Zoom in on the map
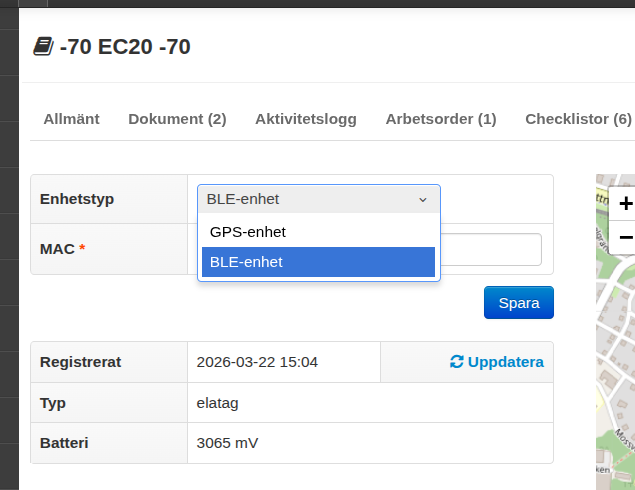 (x=625, y=204)
